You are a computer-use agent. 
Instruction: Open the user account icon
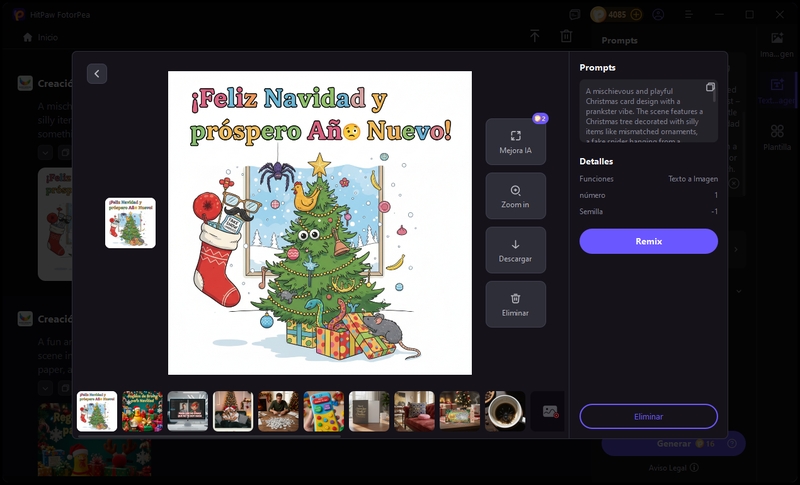click(x=658, y=15)
